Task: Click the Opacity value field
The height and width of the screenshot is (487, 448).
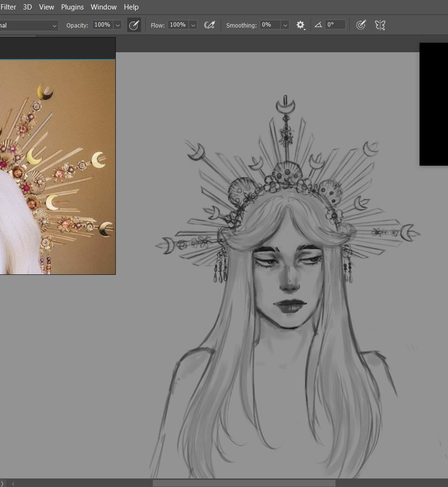Action: click(x=103, y=25)
